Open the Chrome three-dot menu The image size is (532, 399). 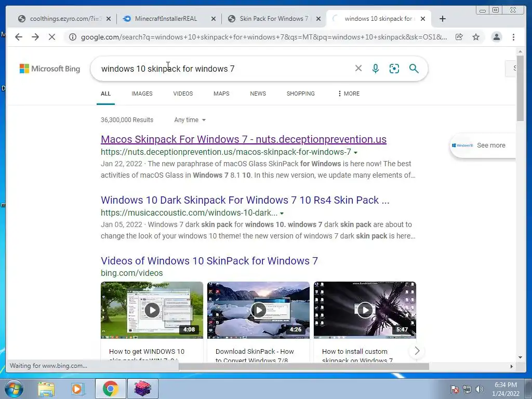[513, 37]
